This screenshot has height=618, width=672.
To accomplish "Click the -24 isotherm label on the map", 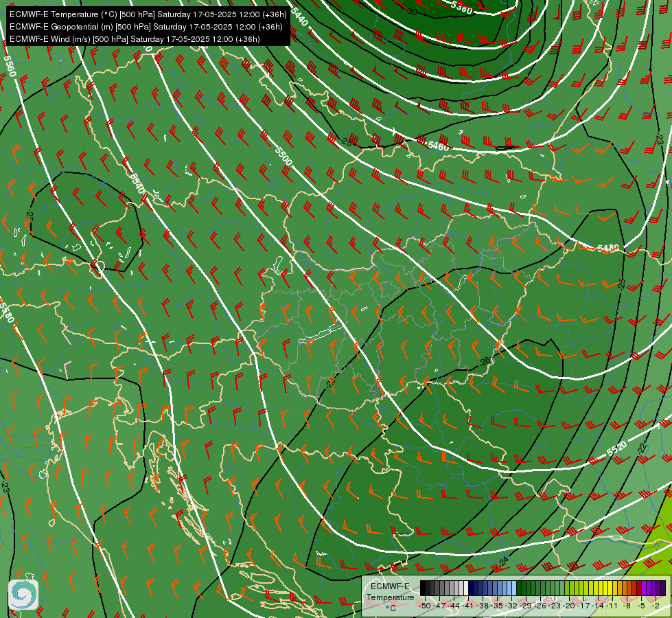I will (503, 561).
